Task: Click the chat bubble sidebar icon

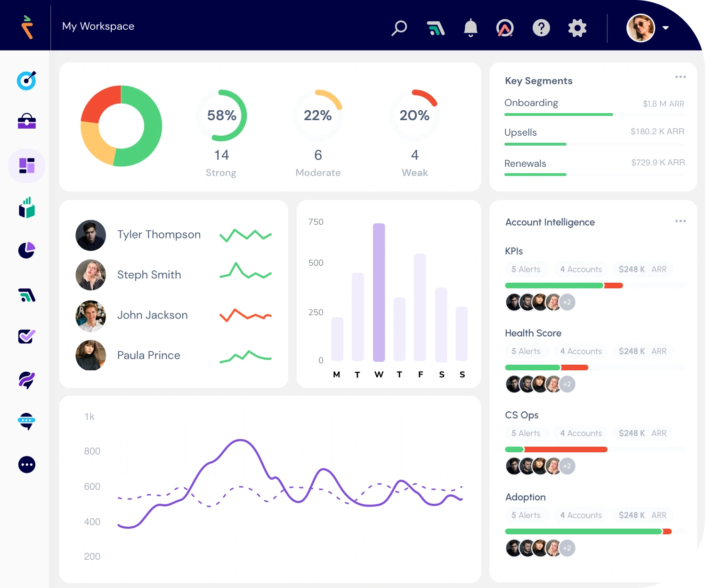Action: pyautogui.click(x=27, y=421)
